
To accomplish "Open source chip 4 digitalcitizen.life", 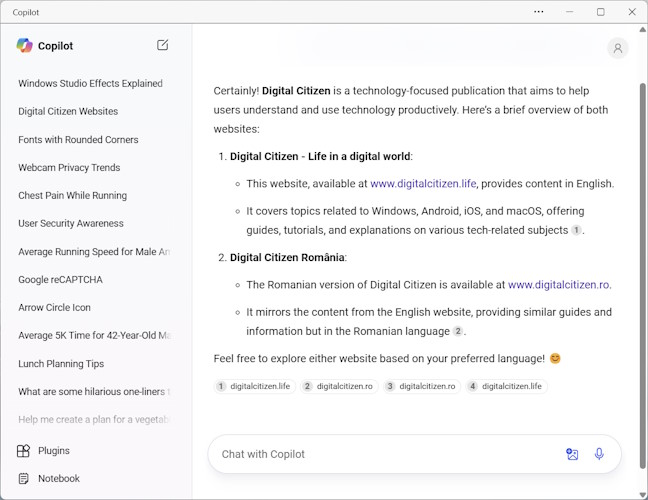I will point(506,386).
